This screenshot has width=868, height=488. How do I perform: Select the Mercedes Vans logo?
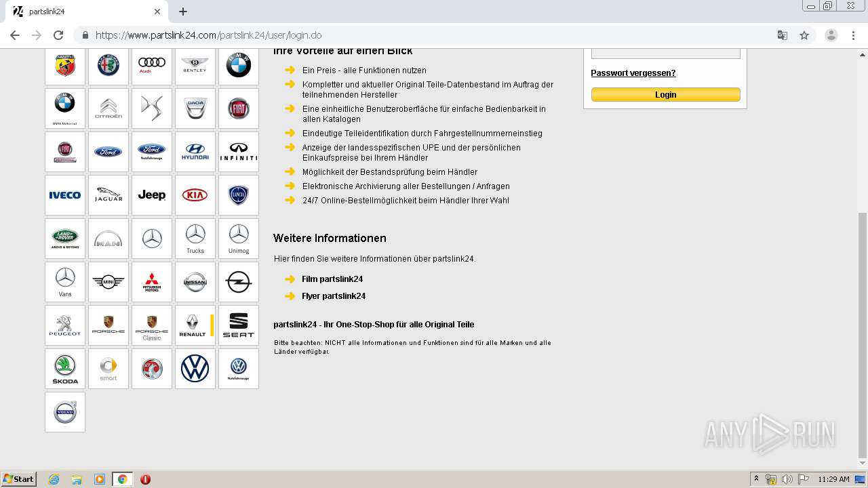(65, 282)
